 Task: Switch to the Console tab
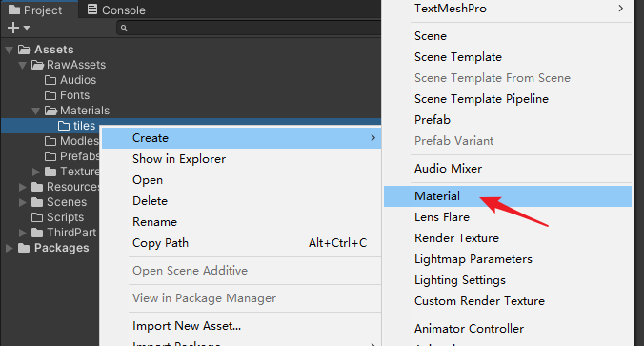pos(116,10)
